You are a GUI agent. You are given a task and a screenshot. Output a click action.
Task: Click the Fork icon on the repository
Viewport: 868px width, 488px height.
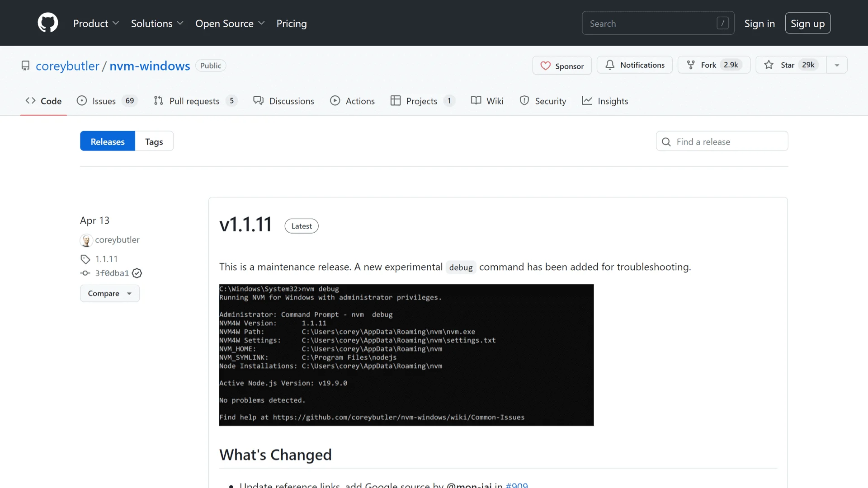coord(691,65)
